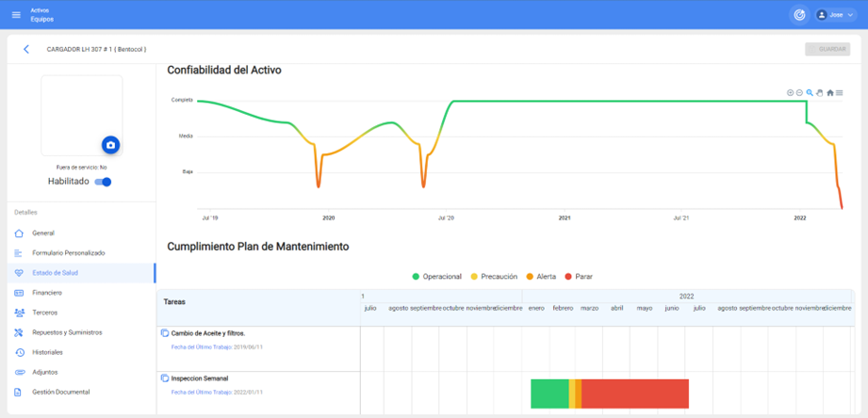Activate the selection zoom magnifier tool
The height and width of the screenshot is (418, 868).
pyautogui.click(x=810, y=92)
